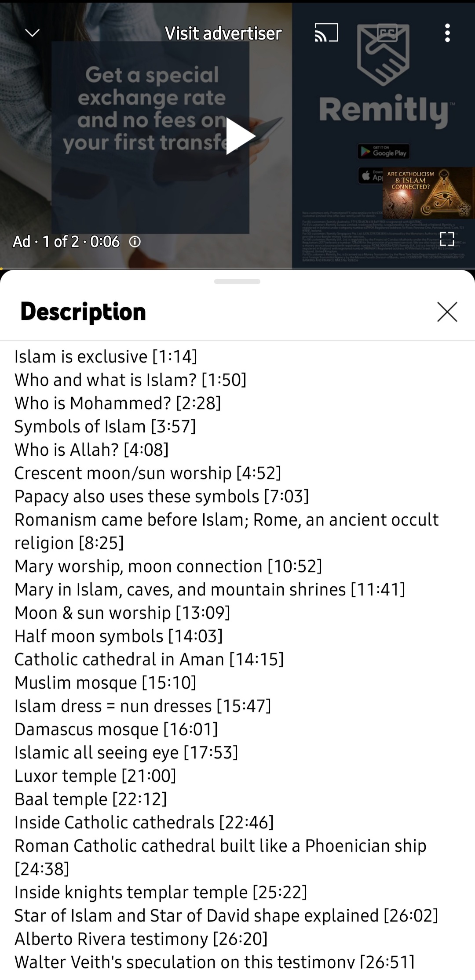The height and width of the screenshot is (980, 475).
Task: Open the three-dot more options menu
Action: click(x=447, y=33)
